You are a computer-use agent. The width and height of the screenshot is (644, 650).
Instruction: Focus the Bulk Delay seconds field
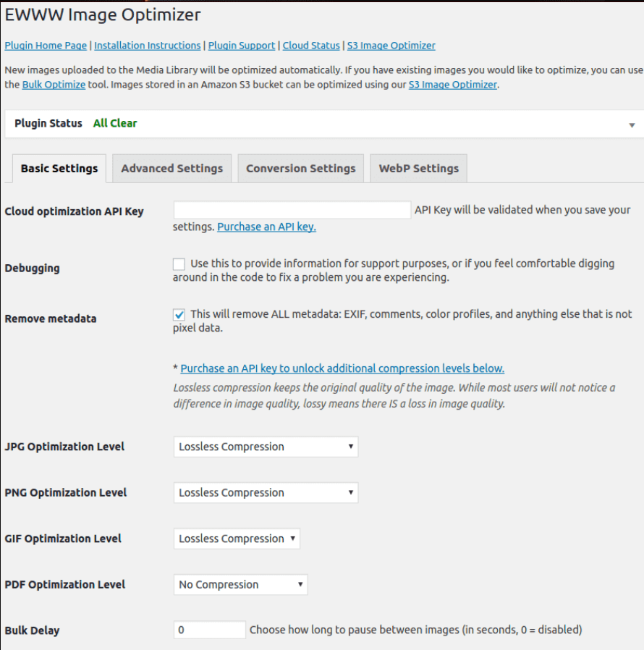(x=209, y=630)
